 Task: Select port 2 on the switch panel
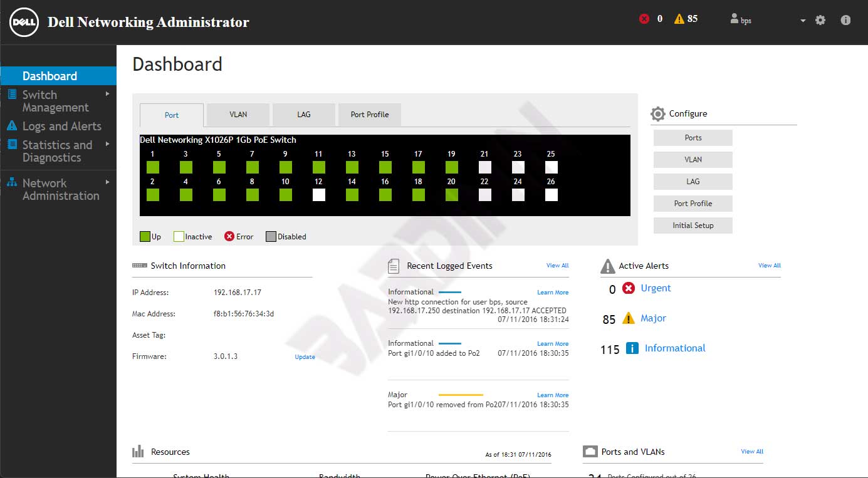pos(153,195)
